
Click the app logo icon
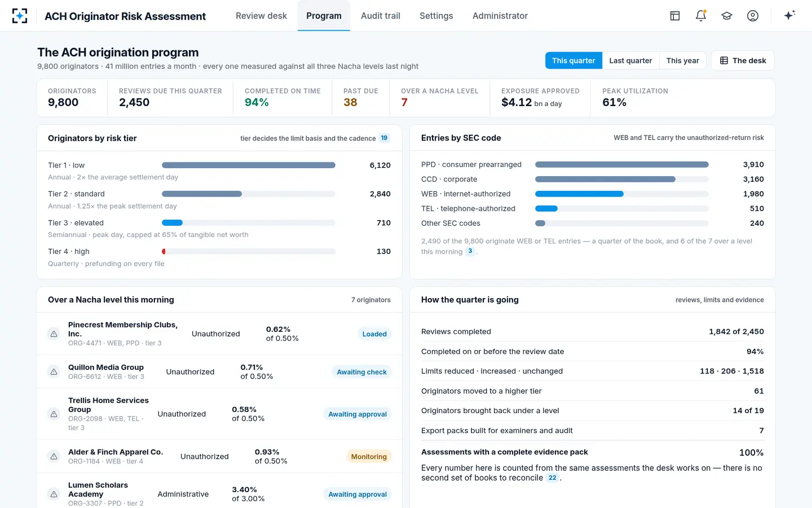[x=20, y=16]
